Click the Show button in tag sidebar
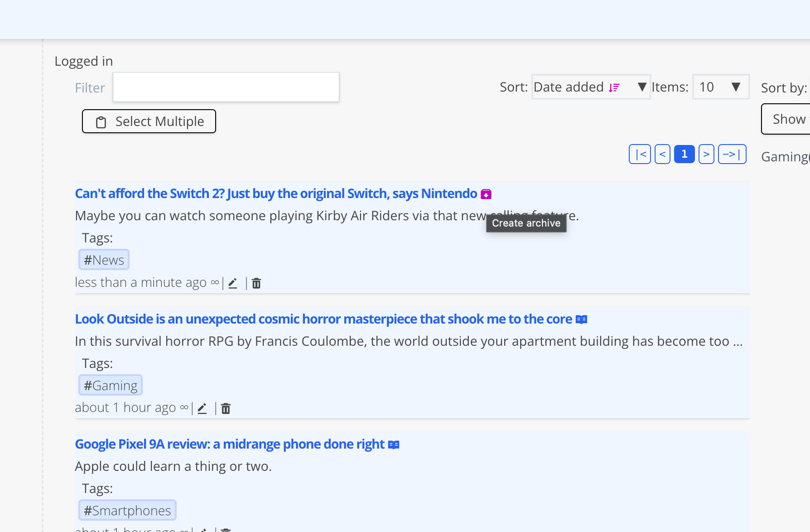810x532 pixels. tap(786, 119)
